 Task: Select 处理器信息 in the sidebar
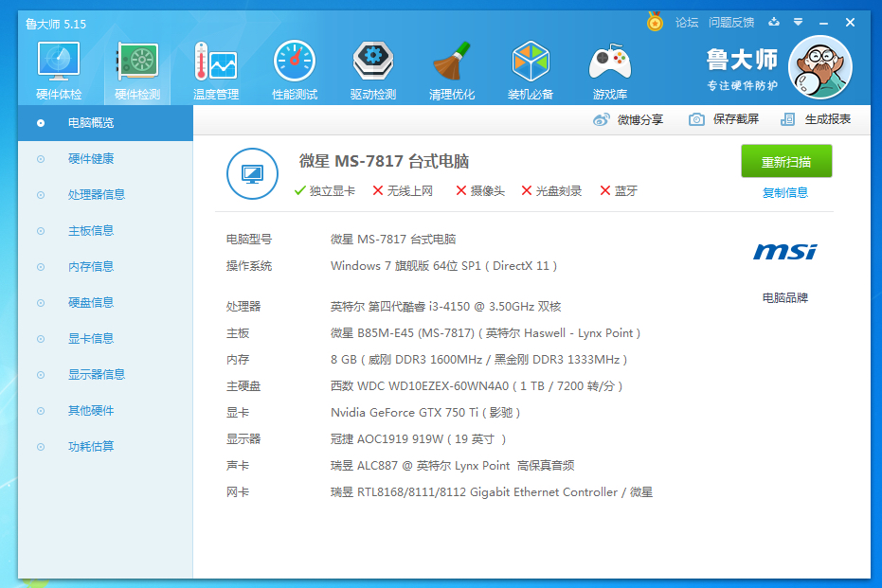[x=105, y=194]
